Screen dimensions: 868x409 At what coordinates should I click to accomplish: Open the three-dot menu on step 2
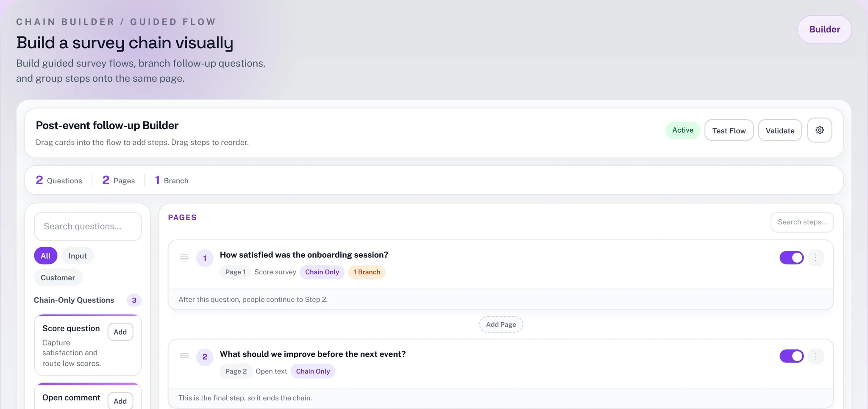pos(816,356)
